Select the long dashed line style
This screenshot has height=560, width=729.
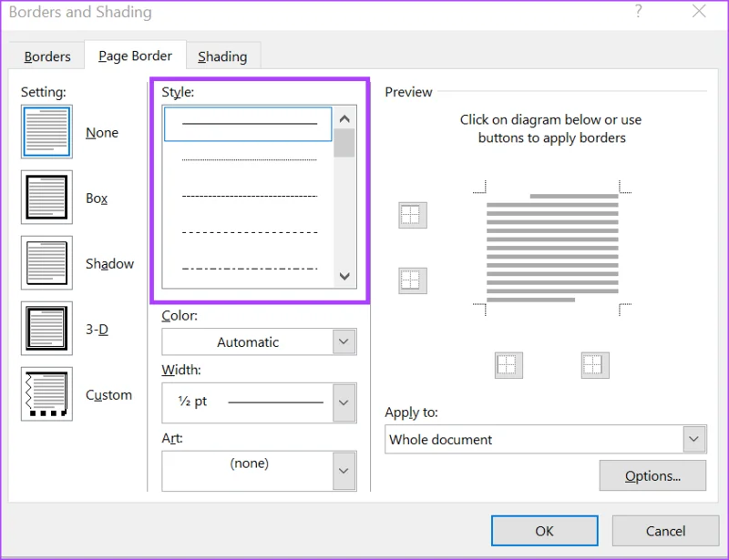click(x=250, y=232)
